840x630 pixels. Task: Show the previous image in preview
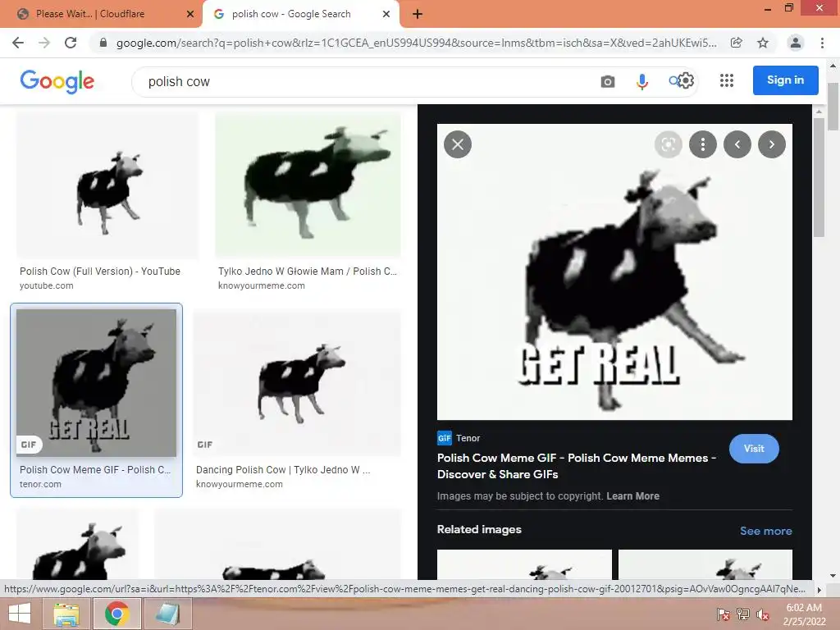(x=737, y=144)
